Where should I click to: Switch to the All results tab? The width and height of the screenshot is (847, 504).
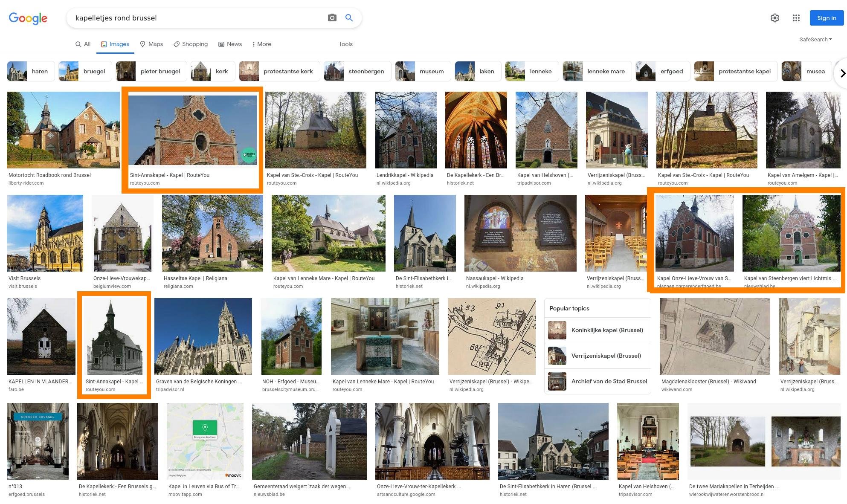point(83,44)
